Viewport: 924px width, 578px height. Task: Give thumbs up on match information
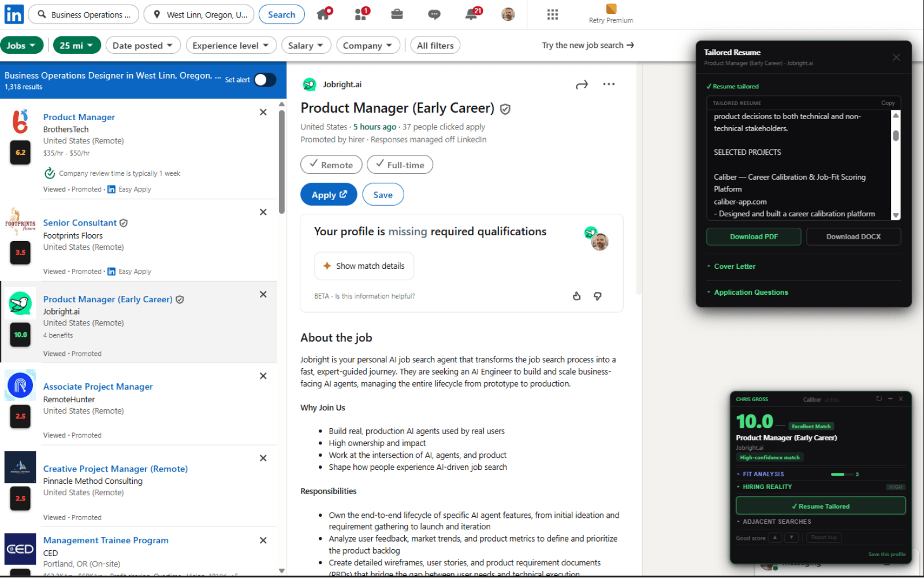(576, 296)
